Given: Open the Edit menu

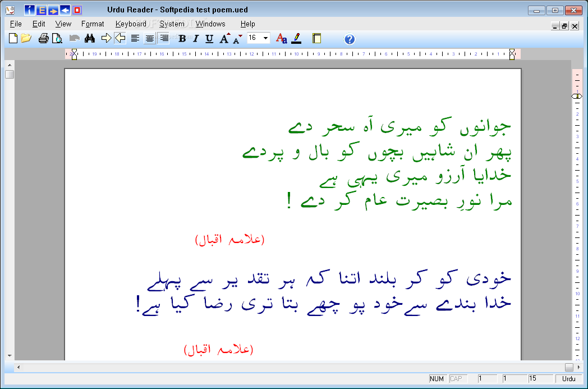Looking at the screenshot, I should 39,24.
